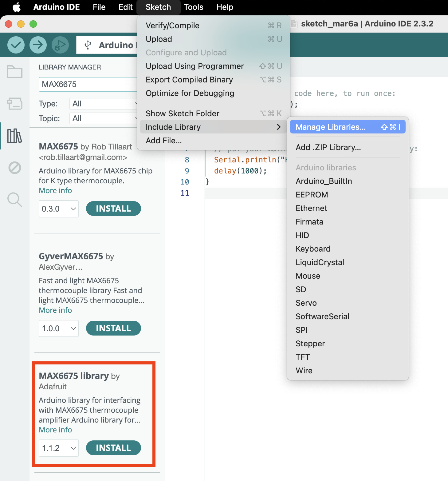Include the SD library
The image size is (448, 481).
348,289
